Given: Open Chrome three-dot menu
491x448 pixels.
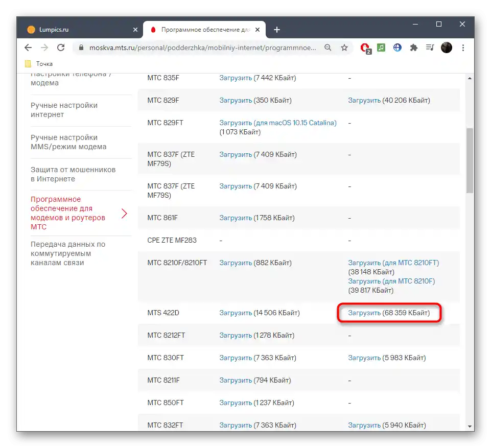Looking at the screenshot, I should coord(463,48).
